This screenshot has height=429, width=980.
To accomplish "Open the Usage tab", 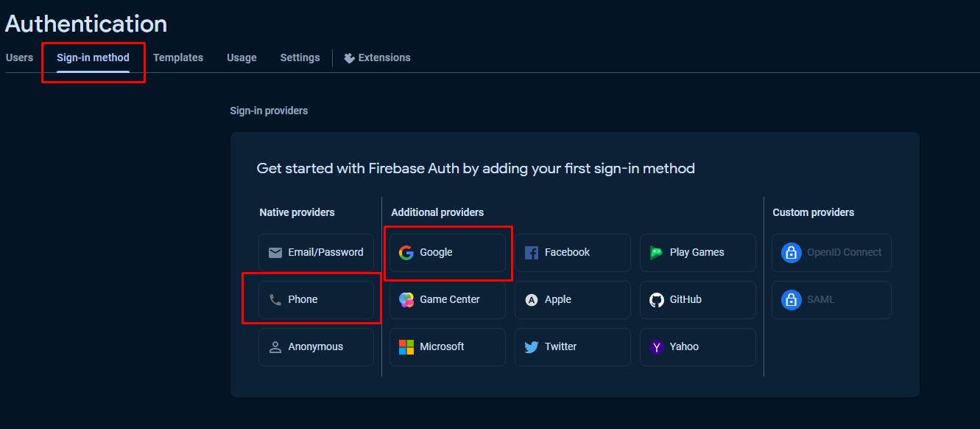I will [242, 57].
